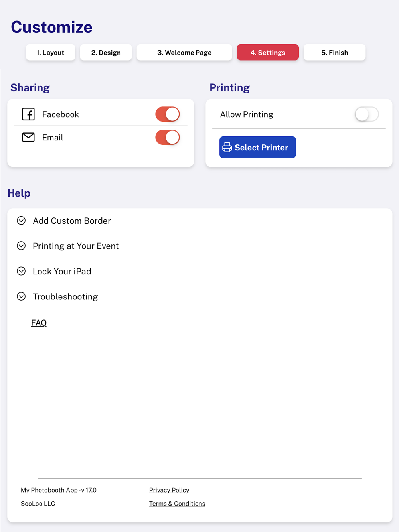Expand Printing at Your Event chevron
399x532 pixels.
tap(21, 246)
